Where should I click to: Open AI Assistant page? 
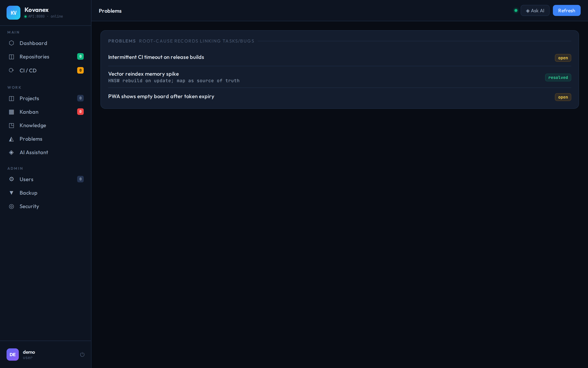(46, 152)
